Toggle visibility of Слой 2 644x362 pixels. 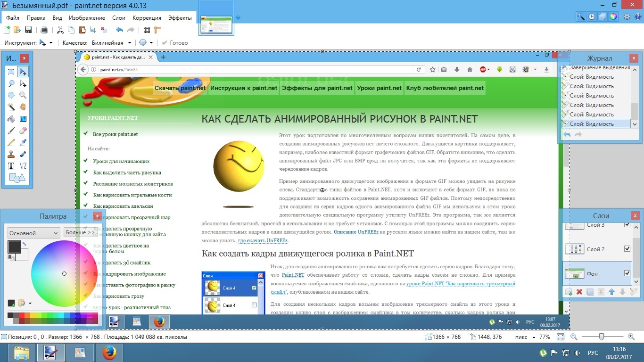pyautogui.click(x=627, y=249)
